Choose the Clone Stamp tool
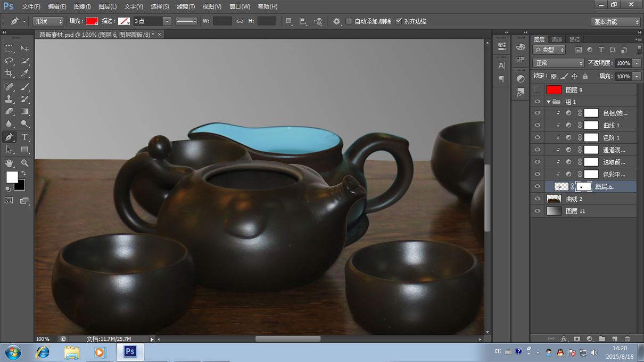The width and height of the screenshot is (644, 362). pos(10,99)
